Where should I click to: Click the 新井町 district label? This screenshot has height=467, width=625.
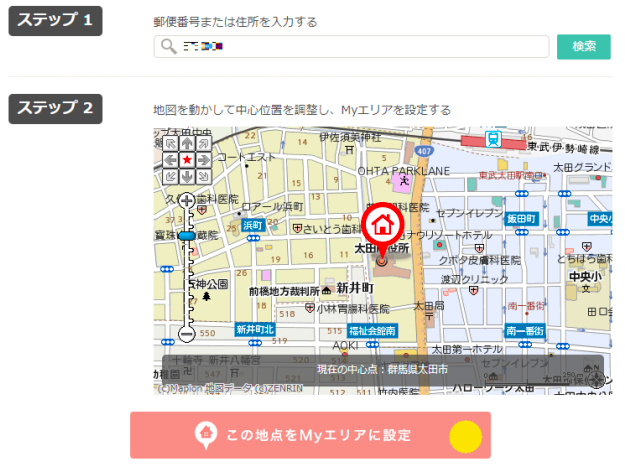[355, 288]
